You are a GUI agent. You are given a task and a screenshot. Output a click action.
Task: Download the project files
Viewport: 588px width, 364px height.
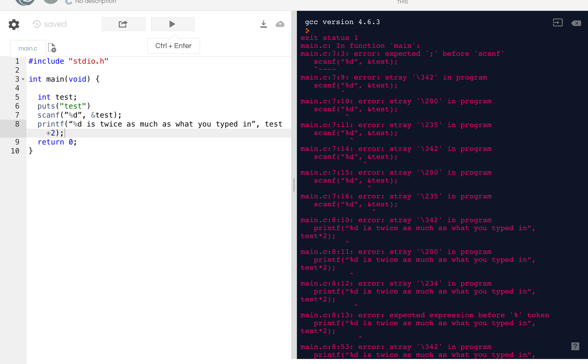263,24
